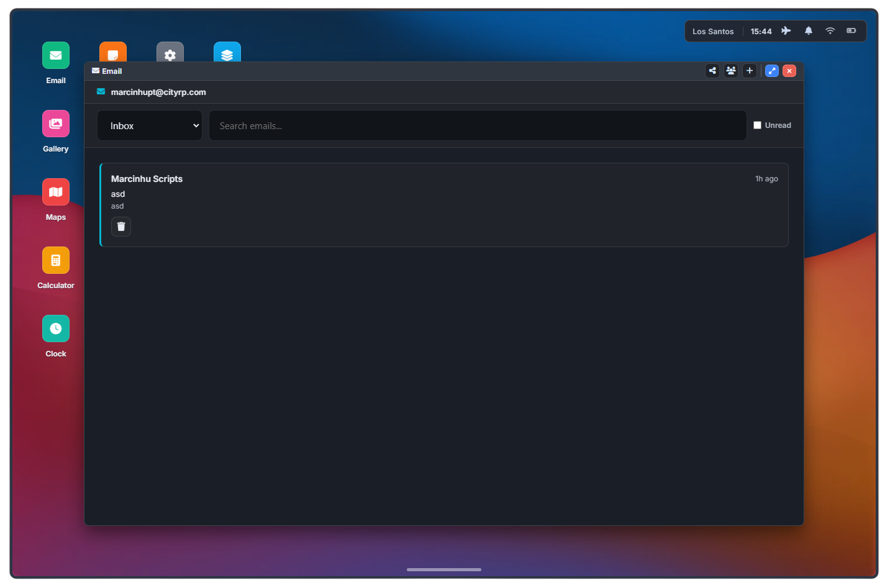Enable the Unread filter checkbox
This screenshot has height=588, width=890.
[x=757, y=125]
